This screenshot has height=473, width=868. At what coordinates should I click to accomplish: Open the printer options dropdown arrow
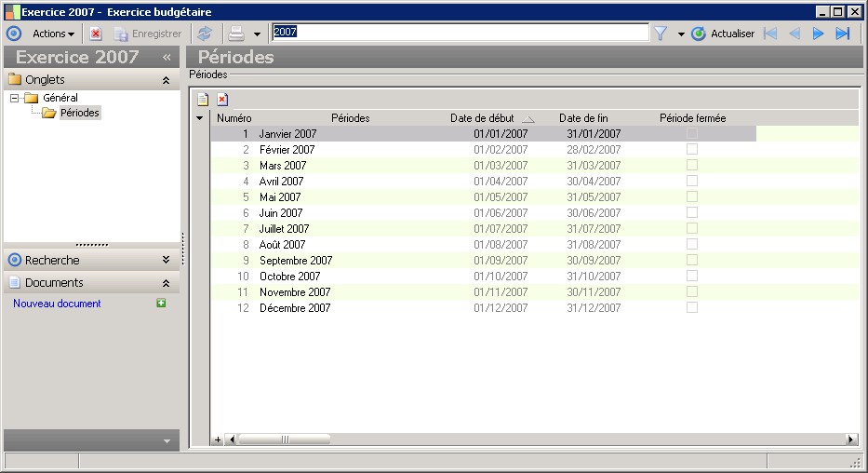click(x=257, y=34)
